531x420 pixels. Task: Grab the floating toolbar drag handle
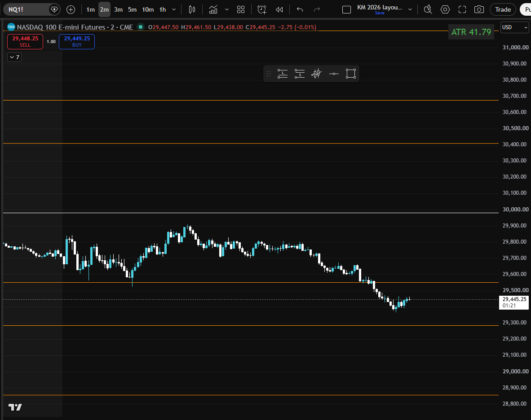[x=269, y=74]
